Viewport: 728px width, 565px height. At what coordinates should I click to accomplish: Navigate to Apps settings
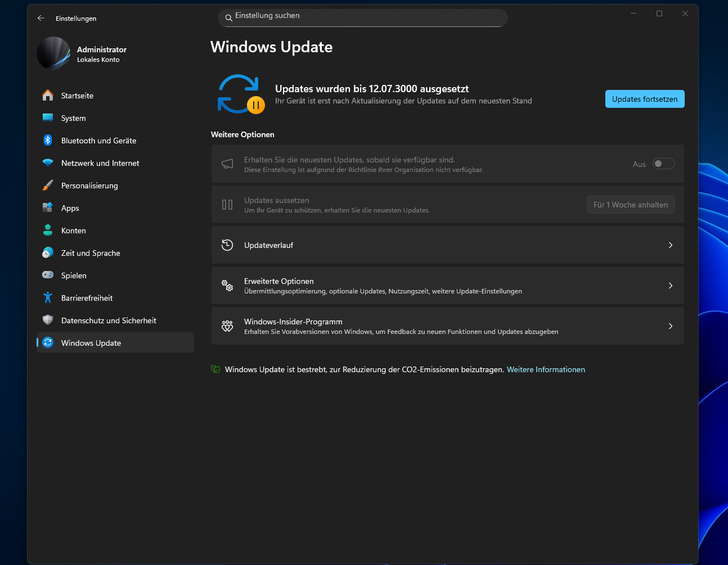pos(115,208)
